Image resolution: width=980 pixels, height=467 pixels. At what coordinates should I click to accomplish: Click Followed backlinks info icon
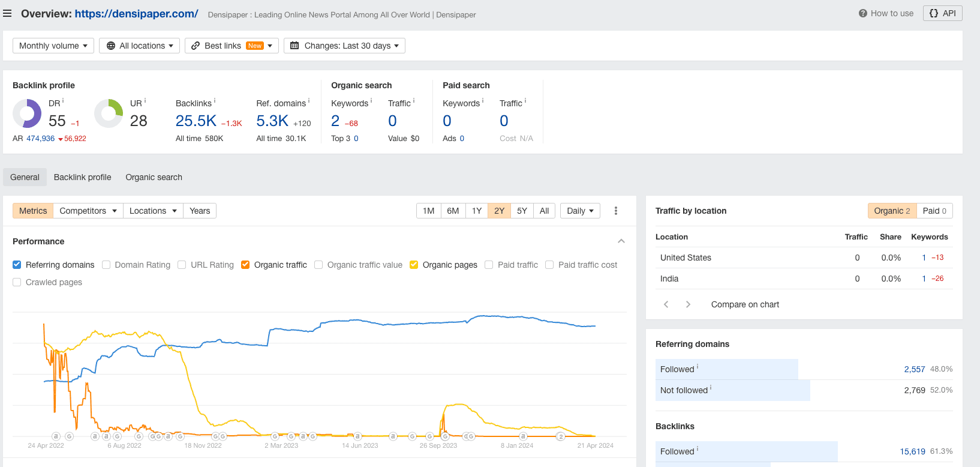698,449
